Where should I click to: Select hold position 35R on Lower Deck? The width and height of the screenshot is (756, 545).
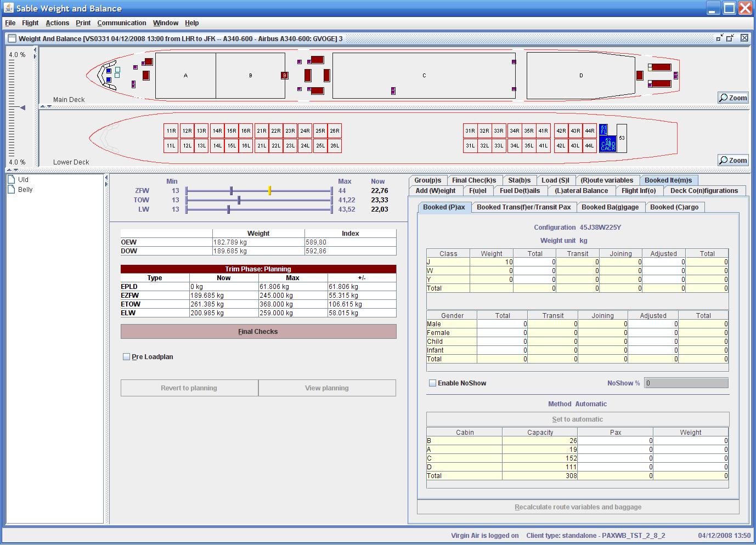pyautogui.click(x=529, y=131)
